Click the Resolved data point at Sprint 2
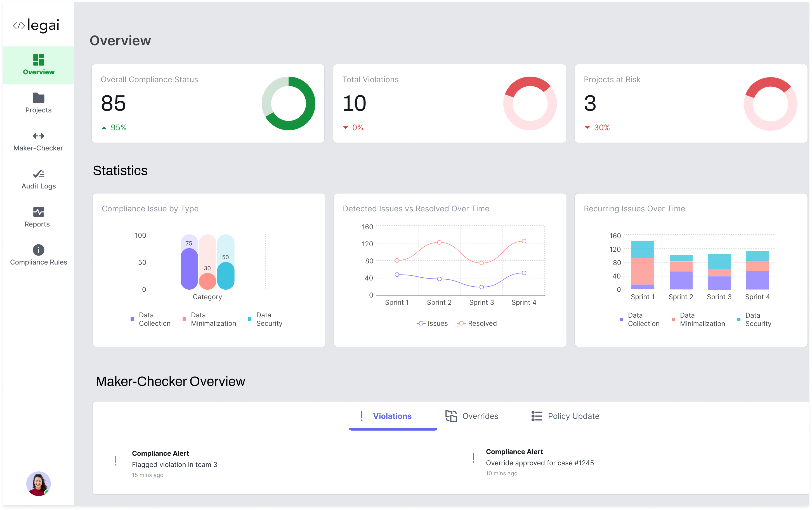 pos(439,242)
